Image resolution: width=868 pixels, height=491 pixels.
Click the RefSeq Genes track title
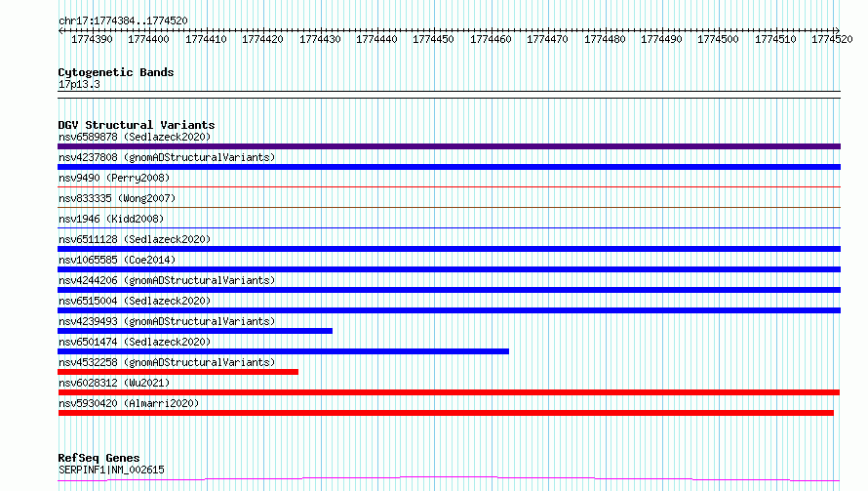point(99,458)
